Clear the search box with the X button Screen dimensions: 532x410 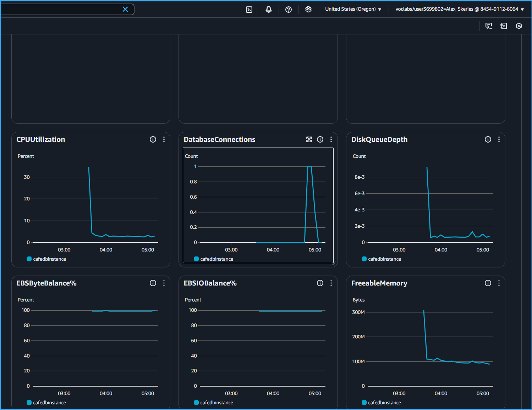click(x=125, y=9)
